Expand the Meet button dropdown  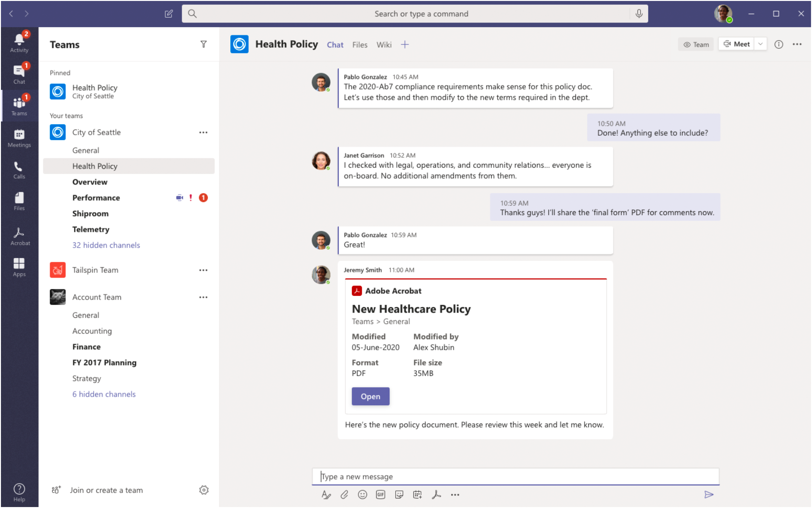coord(760,43)
